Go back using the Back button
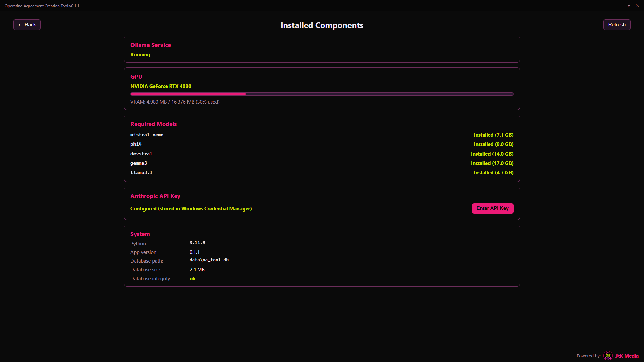 [27, 25]
